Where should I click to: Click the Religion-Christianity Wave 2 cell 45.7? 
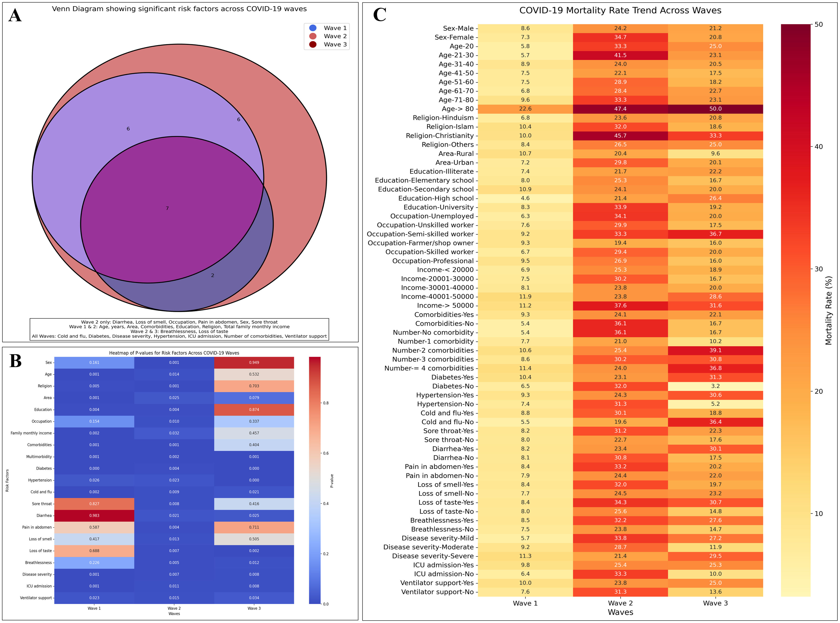point(620,135)
